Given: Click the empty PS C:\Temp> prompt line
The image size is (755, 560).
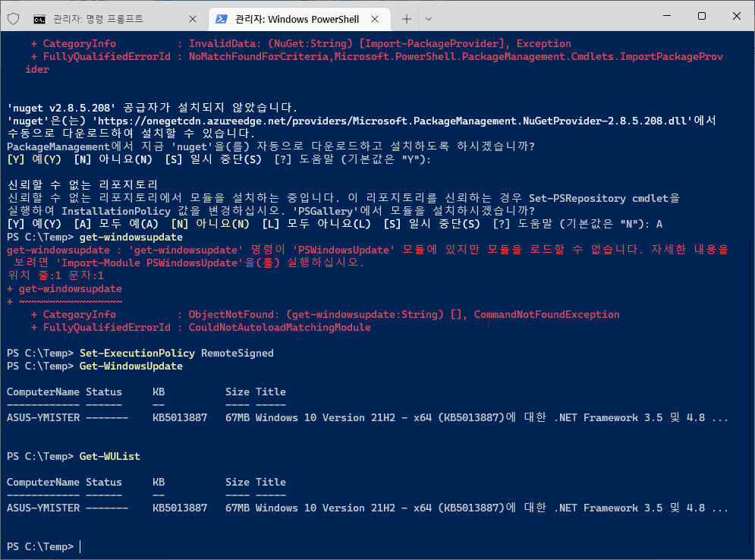Looking at the screenshot, I should click(x=40, y=546).
